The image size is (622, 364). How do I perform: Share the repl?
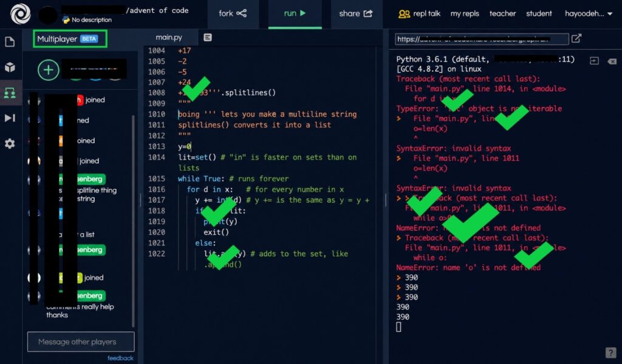pos(356,13)
